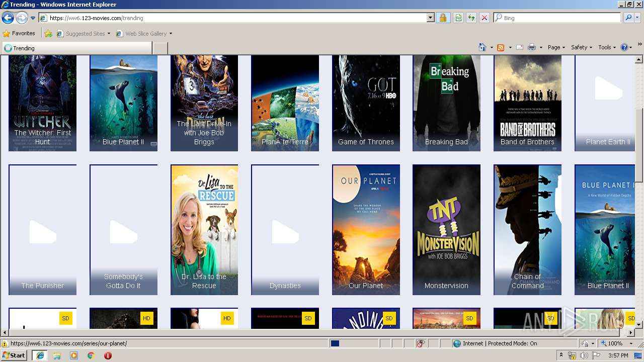644x362 pixels.
Task: Open Windows Media Player taskbar icon
Action: click(74, 355)
